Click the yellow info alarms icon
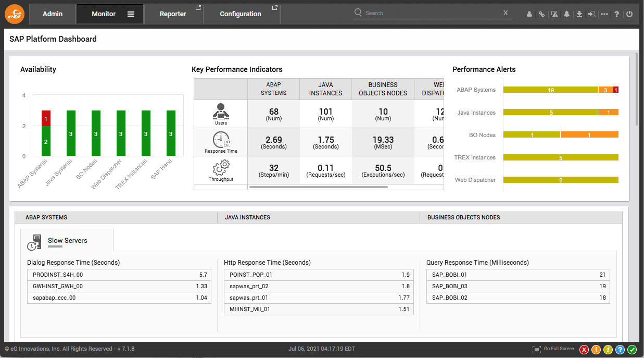This screenshot has height=358, width=644. pos(608,349)
